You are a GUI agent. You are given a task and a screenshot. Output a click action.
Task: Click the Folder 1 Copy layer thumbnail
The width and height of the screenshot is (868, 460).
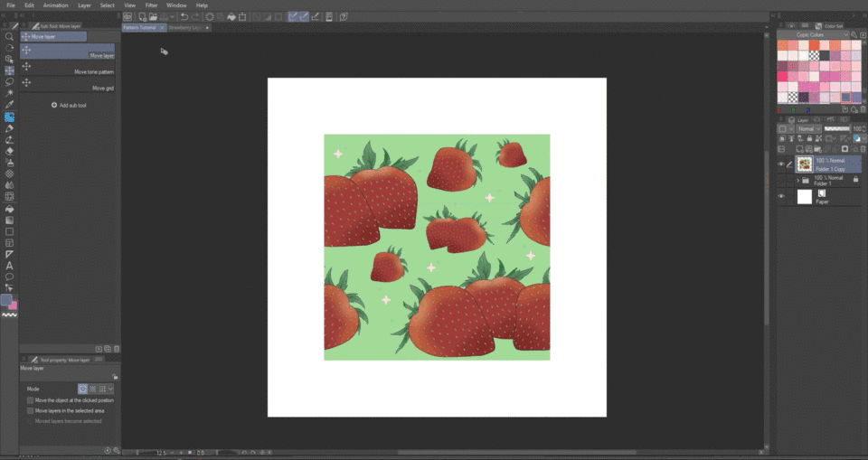pos(805,164)
